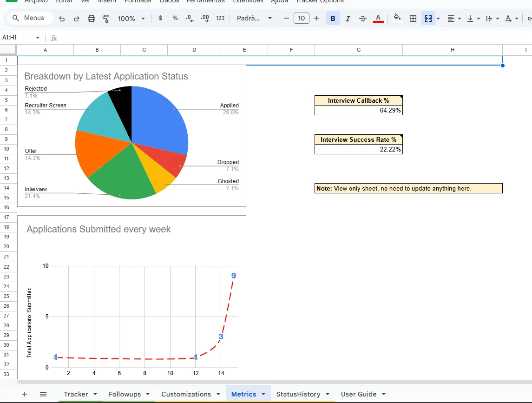Click the print icon

92,19
